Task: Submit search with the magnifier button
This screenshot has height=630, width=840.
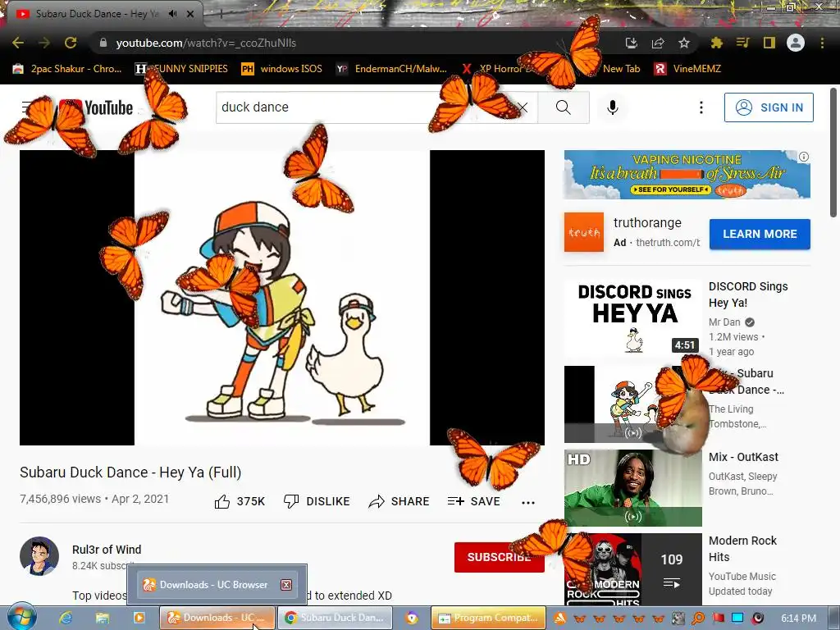Action: point(563,107)
